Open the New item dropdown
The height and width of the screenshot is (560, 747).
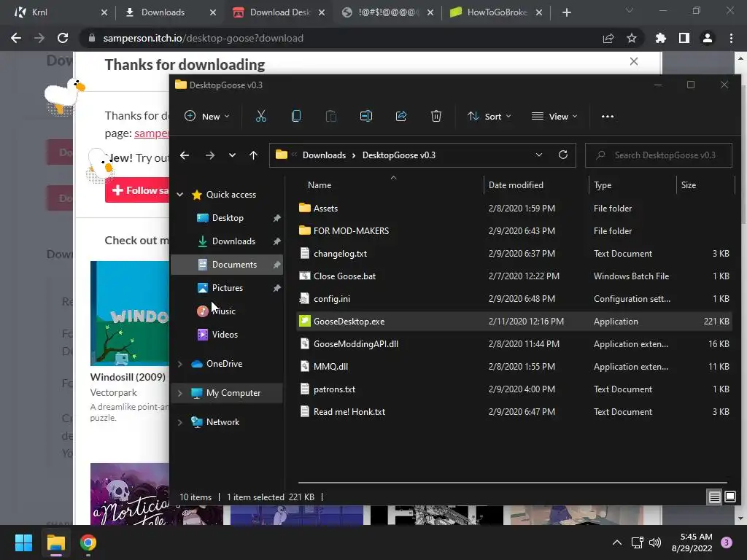point(207,116)
